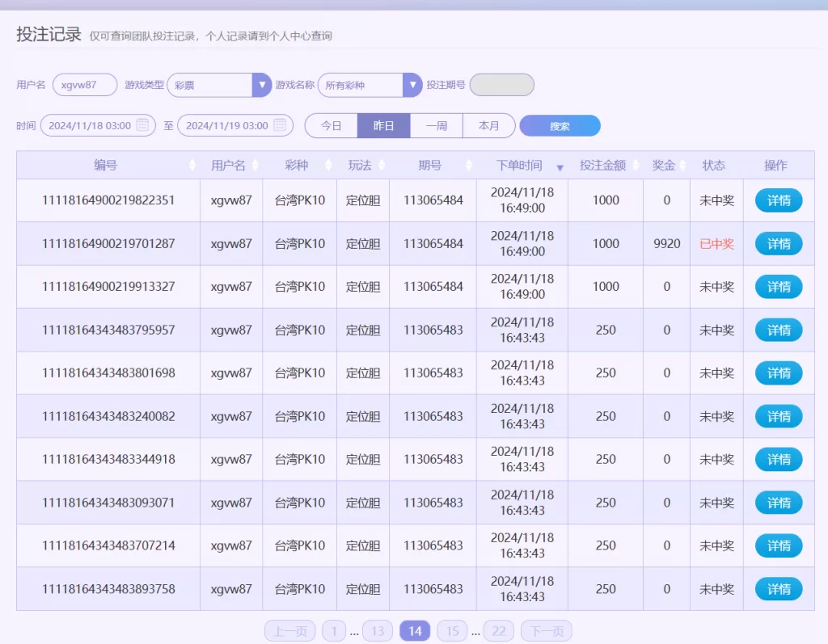Screen dimensions: 828x644
Task: Expand the 游戏名称 dropdown arrow
Action: (x=412, y=85)
